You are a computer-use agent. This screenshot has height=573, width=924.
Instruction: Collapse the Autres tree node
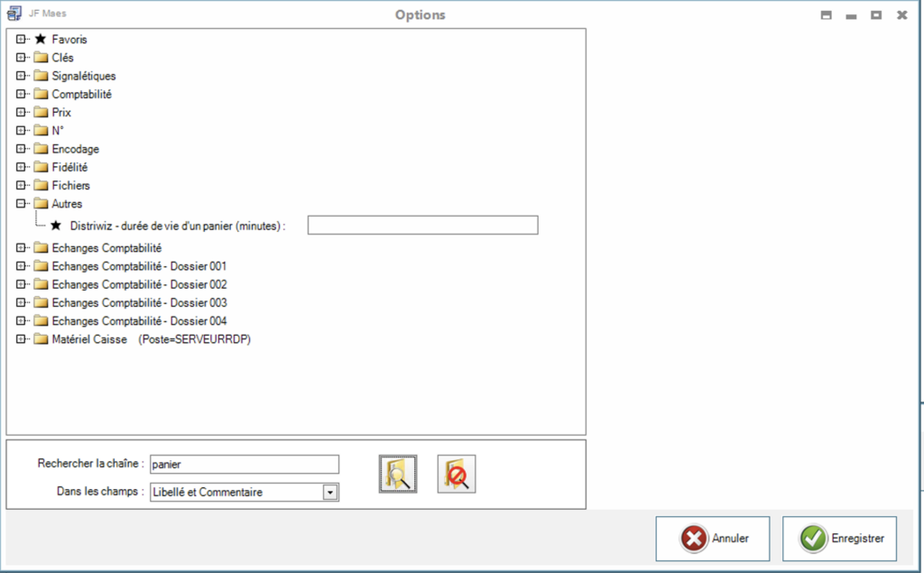pyautogui.click(x=21, y=204)
